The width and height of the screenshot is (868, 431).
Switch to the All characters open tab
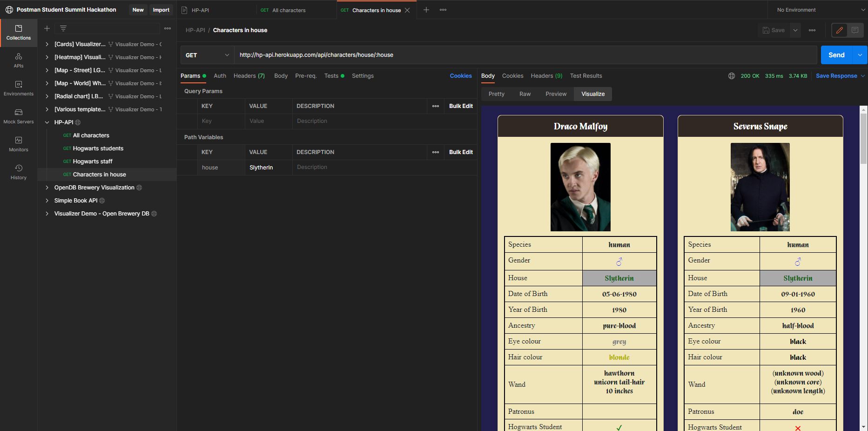296,10
